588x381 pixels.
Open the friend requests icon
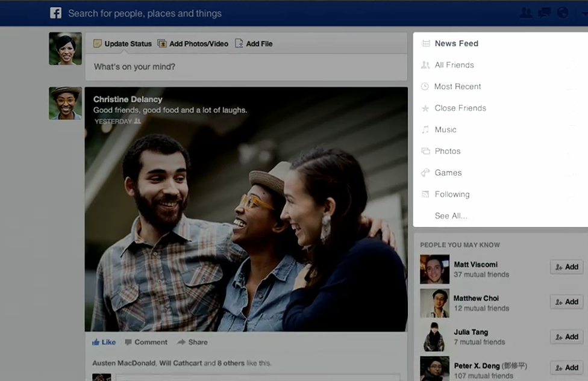(x=526, y=13)
